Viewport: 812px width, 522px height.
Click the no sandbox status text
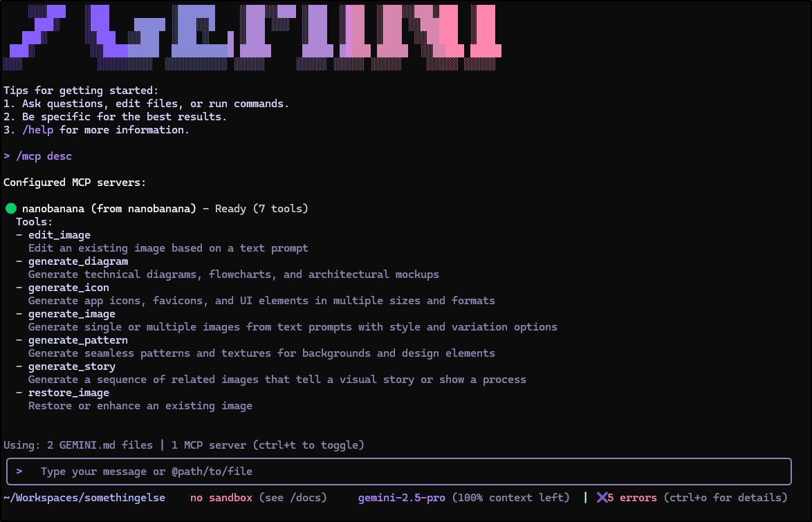pyautogui.click(x=221, y=498)
